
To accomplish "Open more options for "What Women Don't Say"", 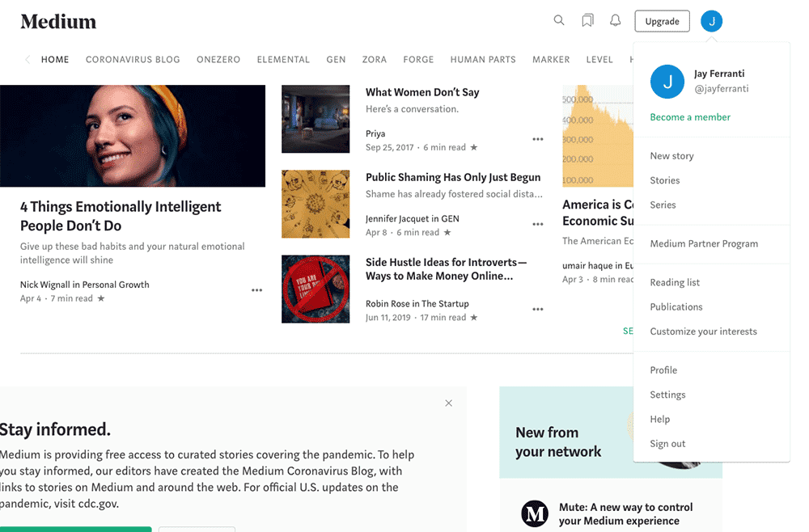I will pyautogui.click(x=538, y=139).
